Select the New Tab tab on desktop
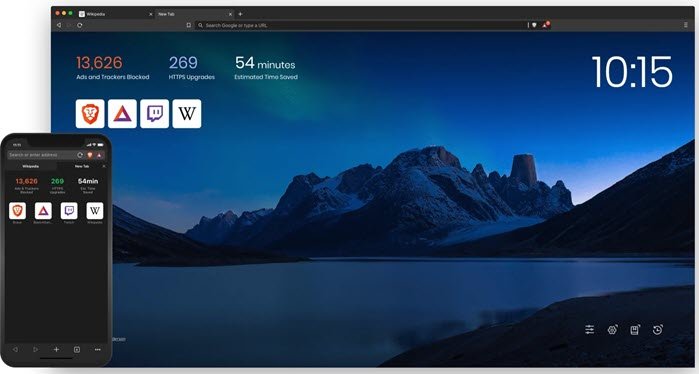Viewport: 699px width, 374px height. pyautogui.click(x=195, y=14)
